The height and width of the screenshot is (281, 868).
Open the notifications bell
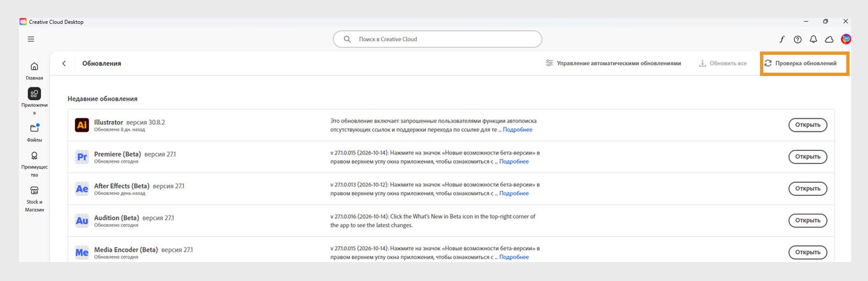(813, 39)
